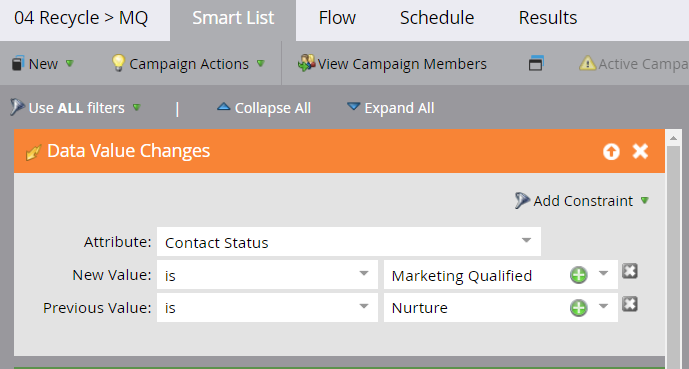The width and height of the screenshot is (689, 369).
Task: Click the View Campaign Members people icon
Action: (306, 63)
